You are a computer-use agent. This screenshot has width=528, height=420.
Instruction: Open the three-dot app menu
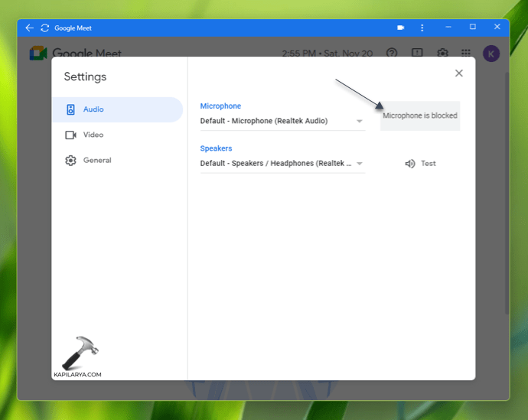(x=422, y=28)
